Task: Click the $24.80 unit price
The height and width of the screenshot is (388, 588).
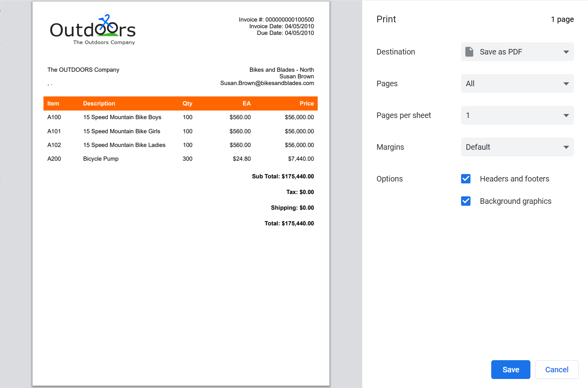Action: [x=242, y=159]
